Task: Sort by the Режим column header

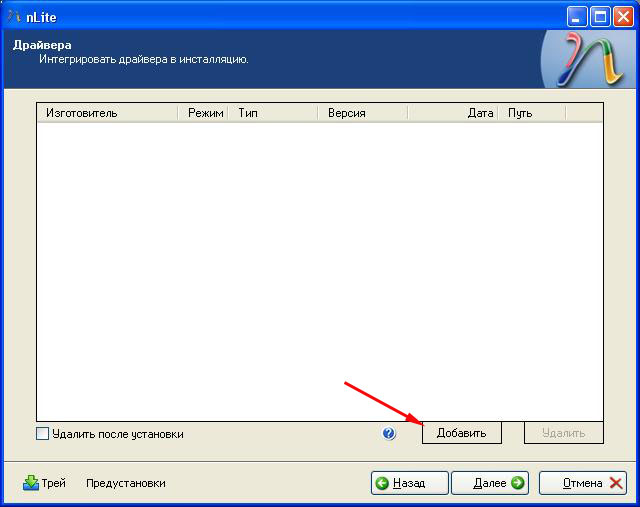Action: pyautogui.click(x=203, y=113)
